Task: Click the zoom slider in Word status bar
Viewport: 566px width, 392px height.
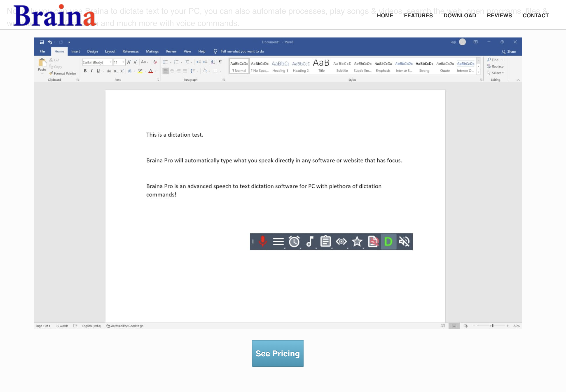Action: coord(492,326)
